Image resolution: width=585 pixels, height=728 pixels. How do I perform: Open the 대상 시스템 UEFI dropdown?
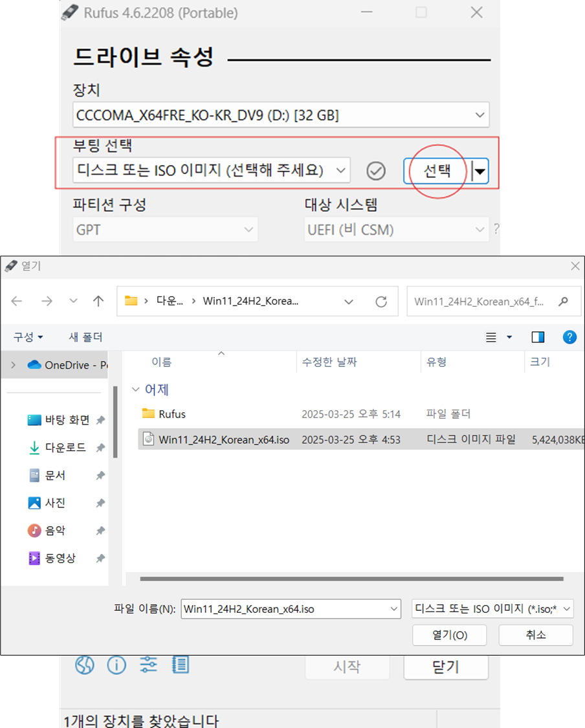[x=397, y=229]
